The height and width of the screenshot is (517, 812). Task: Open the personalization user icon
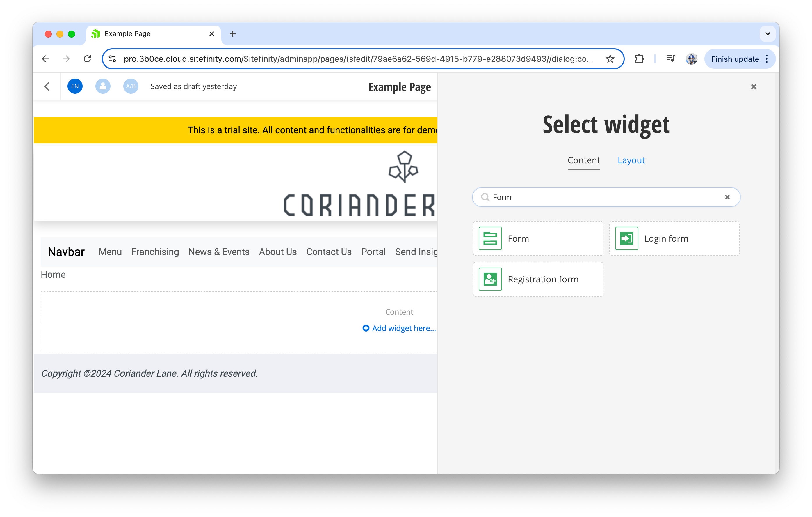click(103, 86)
